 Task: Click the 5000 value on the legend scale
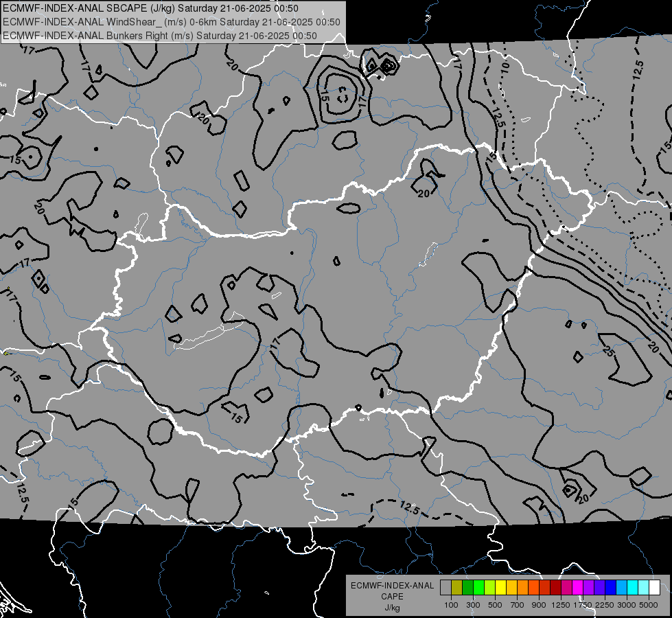tap(649, 605)
